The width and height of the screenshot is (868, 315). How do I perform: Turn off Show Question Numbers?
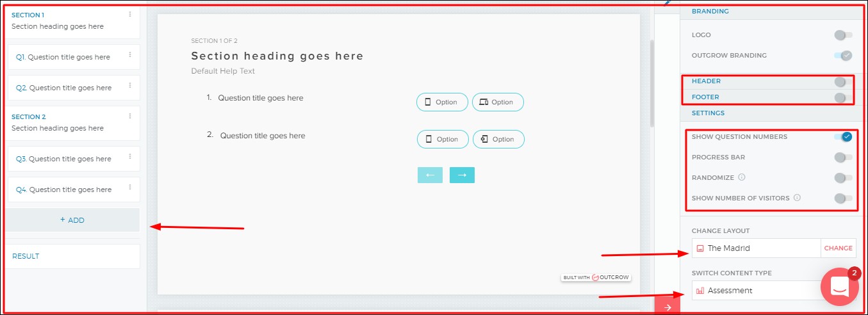pyautogui.click(x=843, y=137)
